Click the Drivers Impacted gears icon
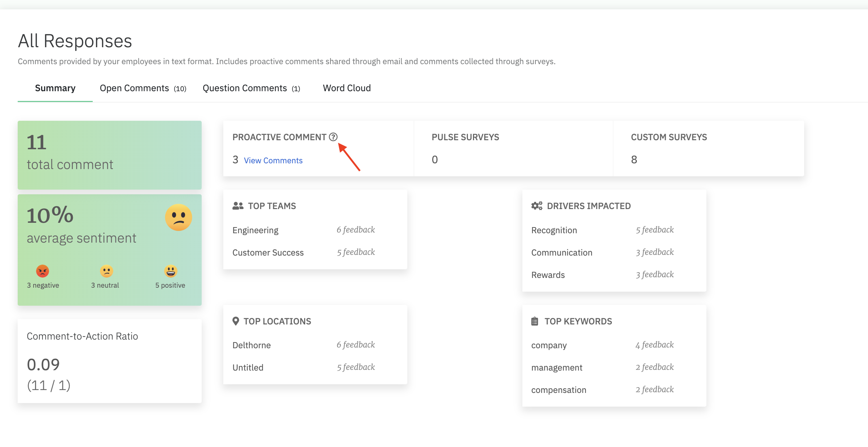868x447 pixels. click(x=536, y=206)
